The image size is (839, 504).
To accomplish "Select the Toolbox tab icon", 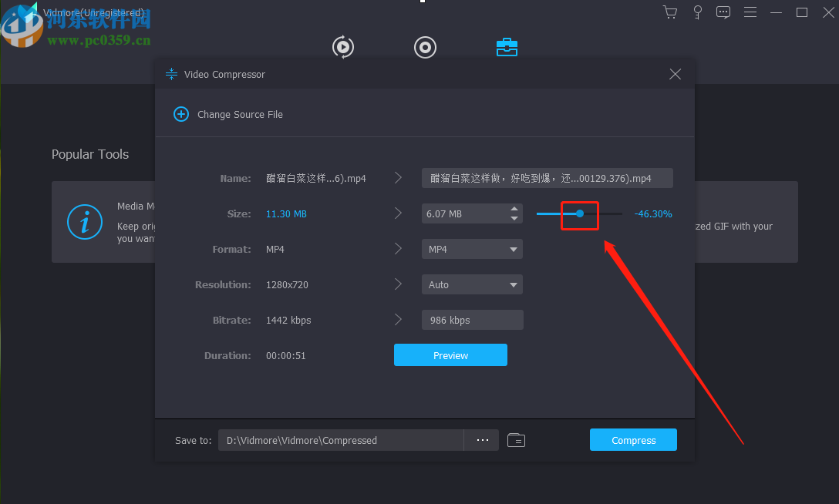I will [507, 47].
